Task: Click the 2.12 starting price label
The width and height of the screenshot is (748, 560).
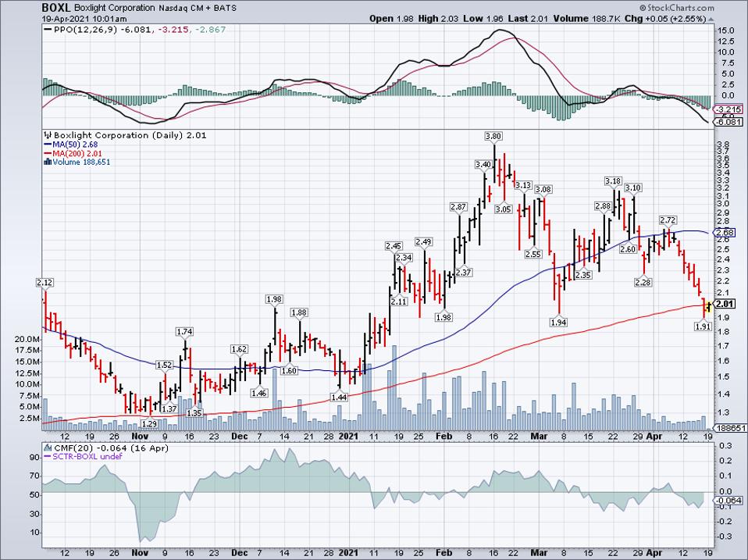Action: click(x=45, y=283)
